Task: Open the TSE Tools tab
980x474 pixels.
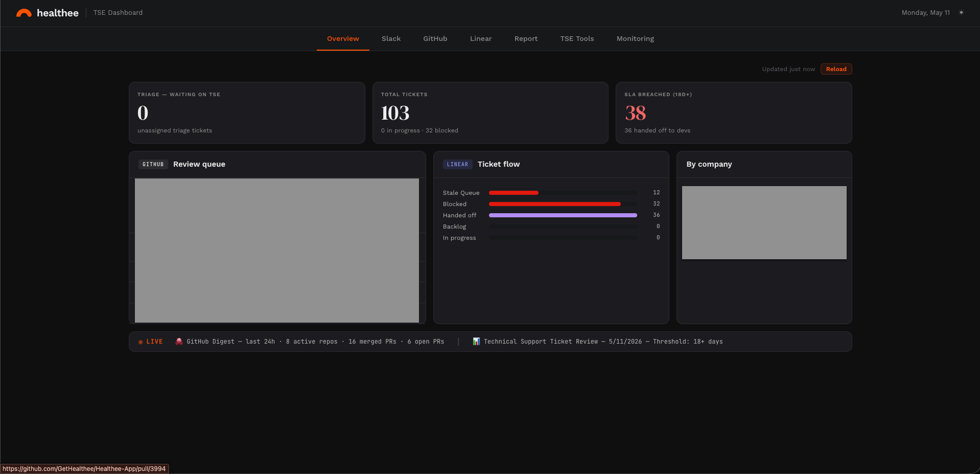Action: (x=577, y=39)
